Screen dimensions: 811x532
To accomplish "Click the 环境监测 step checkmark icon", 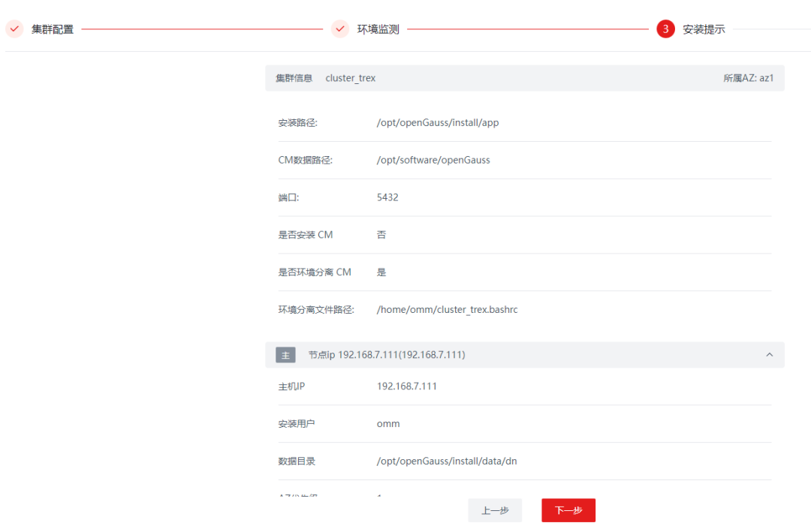I will [340, 29].
